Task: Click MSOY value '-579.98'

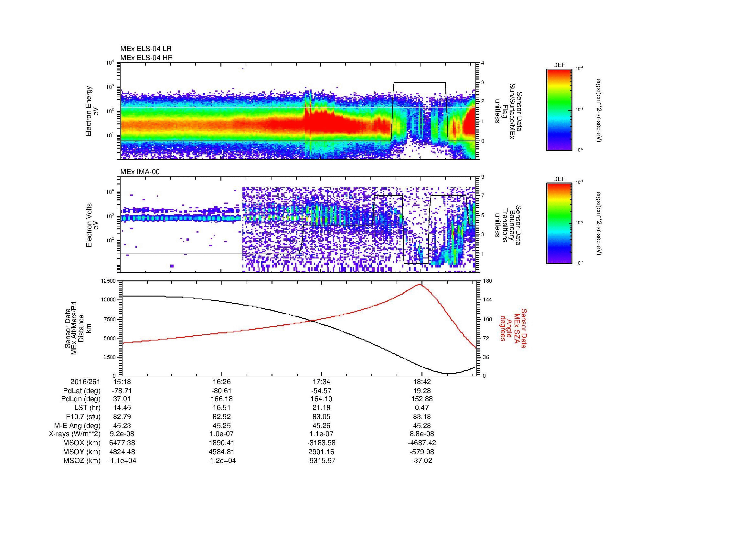Action: coord(422,452)
